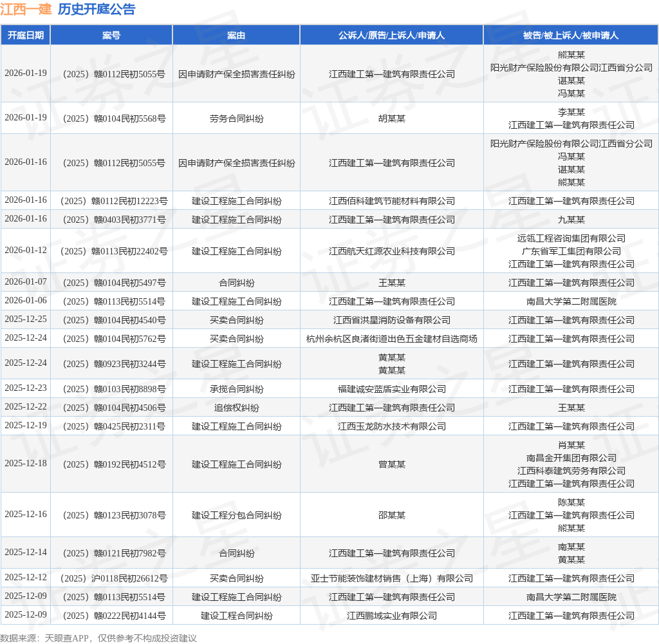The width and height of the screenshot is (659, 644).
Task: Select plaintiff 江西航天红源农业科技有限公司
Action: click(x=391, y=251)
